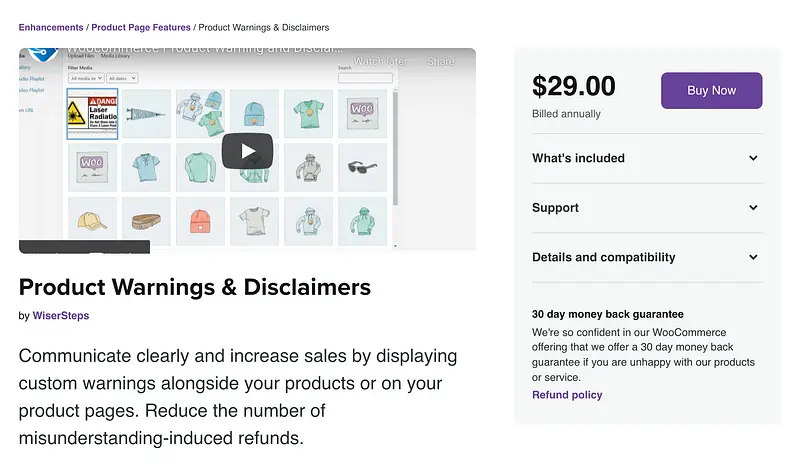The width and height of the screenshot is (799, 467).
Task: Click the Buy Now button
Action: pyautogui.click(x=711, y=90)
